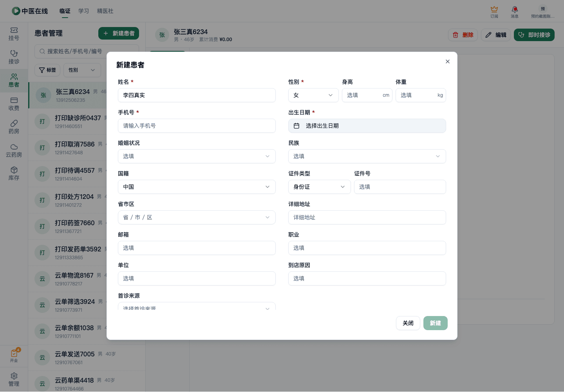Click the 证件号 input field
564x392 pixels.
(x=400, y=187)
